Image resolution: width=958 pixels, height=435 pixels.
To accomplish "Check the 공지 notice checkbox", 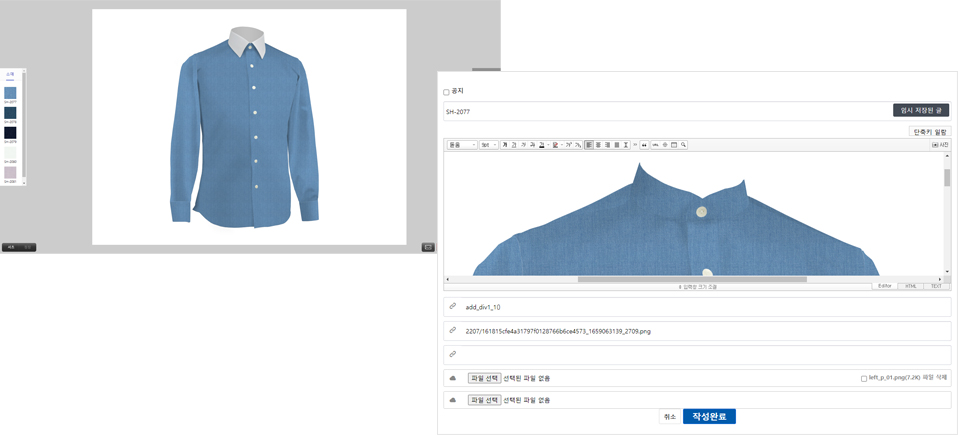I will coord(446,92).
